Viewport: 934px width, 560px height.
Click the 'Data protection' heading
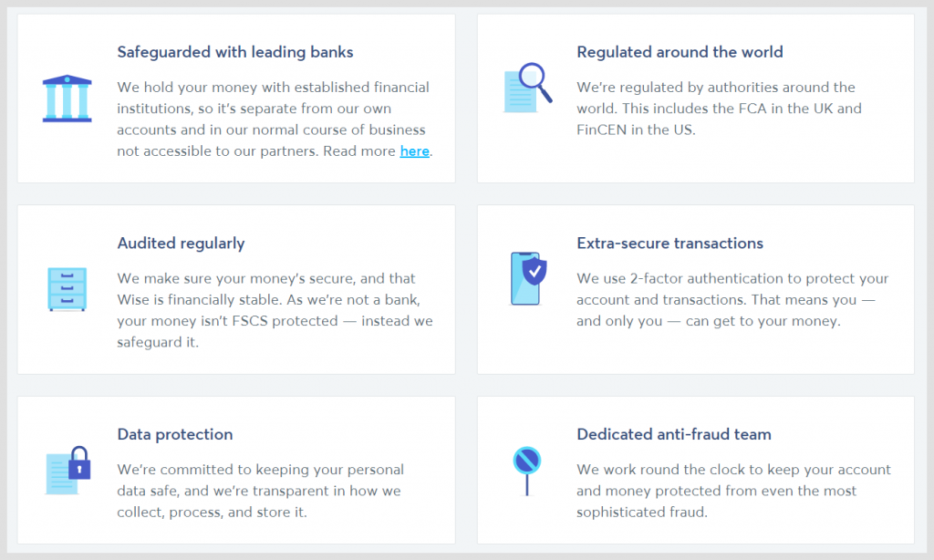pyautogui.click(x=174, y=434)
